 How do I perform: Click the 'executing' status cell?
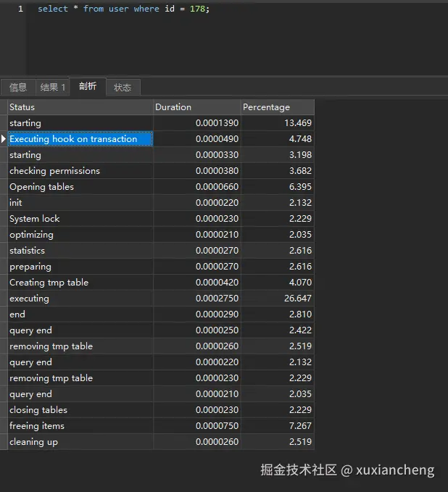[80, 299]
